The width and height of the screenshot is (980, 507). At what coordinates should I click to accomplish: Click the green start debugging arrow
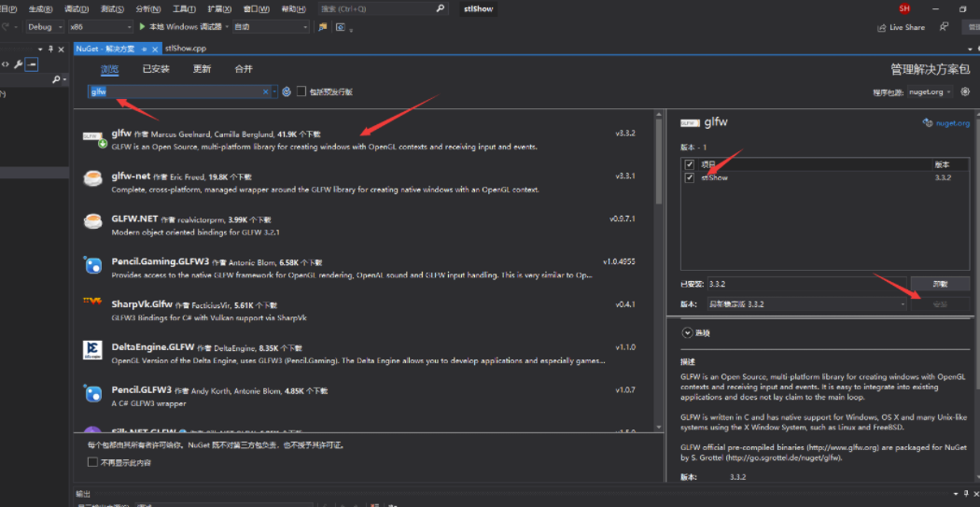[x=143, y=27]
